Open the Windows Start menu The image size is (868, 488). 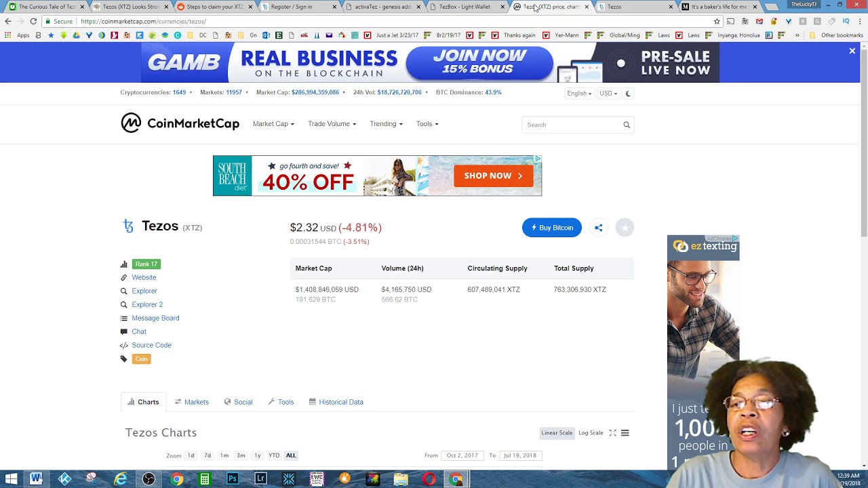[x=11, y=479]
